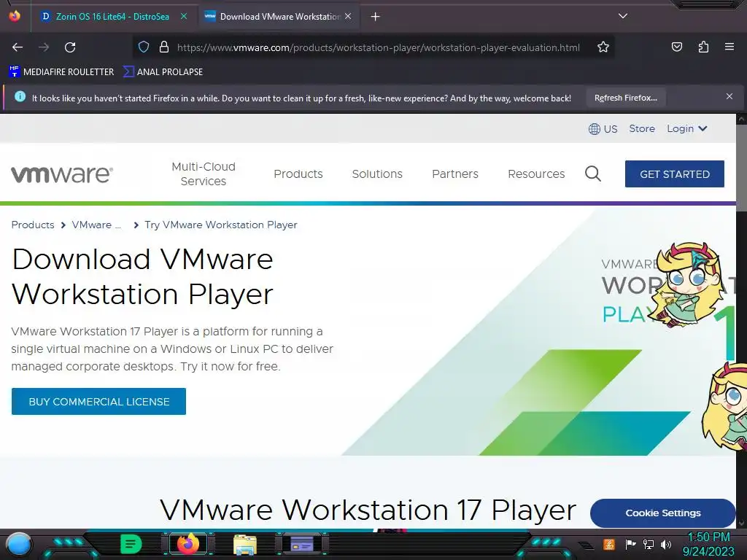Click Try VMware Workstation Player breadcrumb
Viewport: 747px width, 560px height.
pos(221,225)
